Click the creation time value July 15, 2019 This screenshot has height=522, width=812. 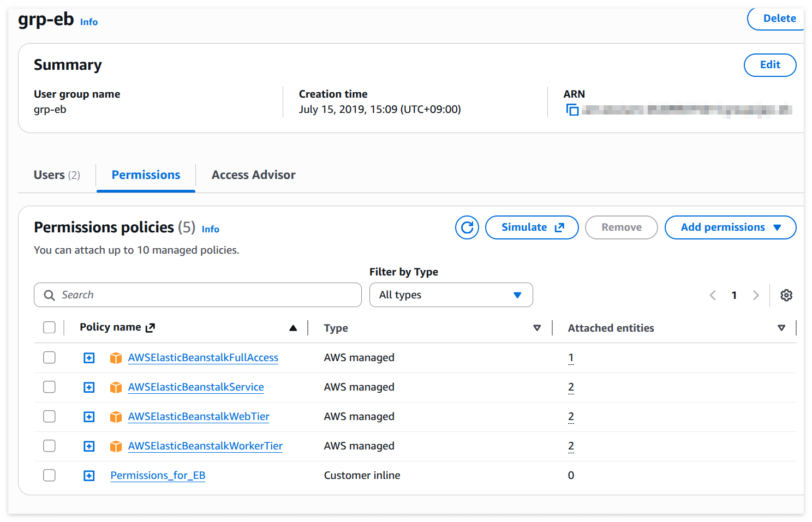point(380,110)
